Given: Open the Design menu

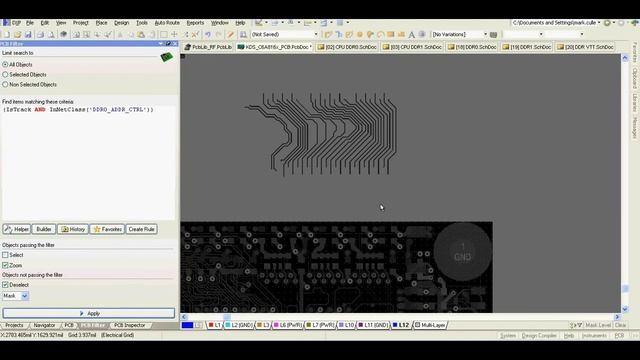Looking at the screenshot, I should [121, 23].
